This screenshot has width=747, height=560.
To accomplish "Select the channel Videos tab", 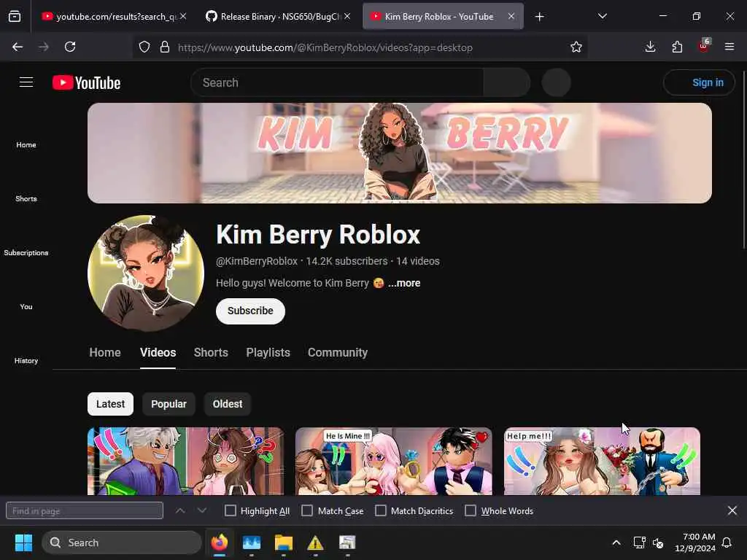I will tap(158, 352).
